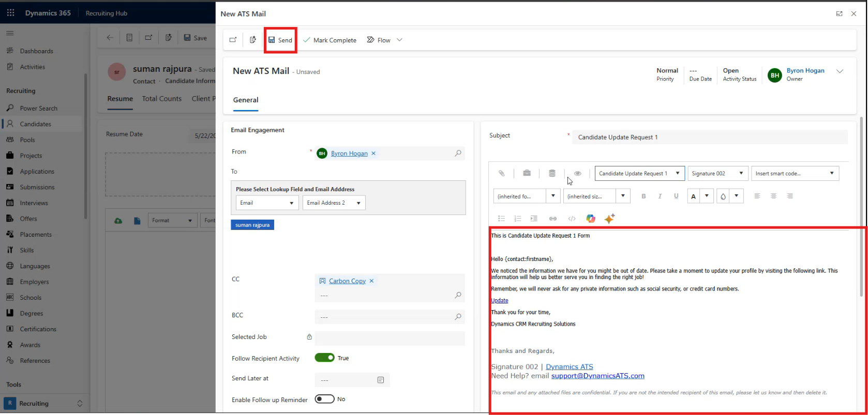Image resolution: width=868 pixels, height=415 pixels.
Task: Open the background color picker arrow
Action: coord(736,196)
